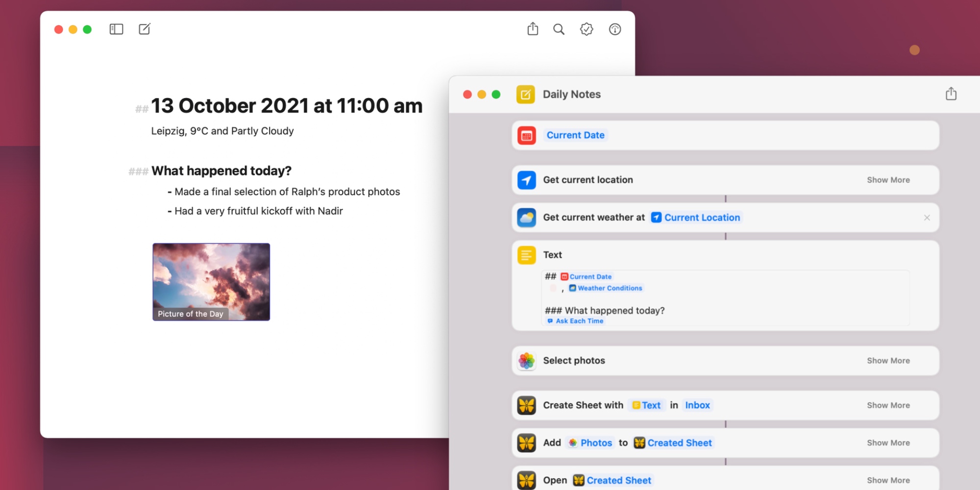
Task: Open the search icon in the notes toolbar
Action: point(558,29)
